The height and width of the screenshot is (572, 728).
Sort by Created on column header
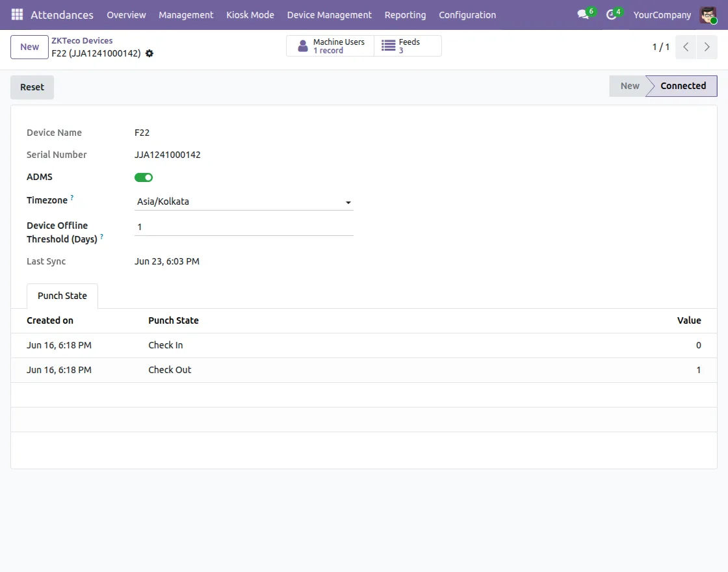(49, 320)
